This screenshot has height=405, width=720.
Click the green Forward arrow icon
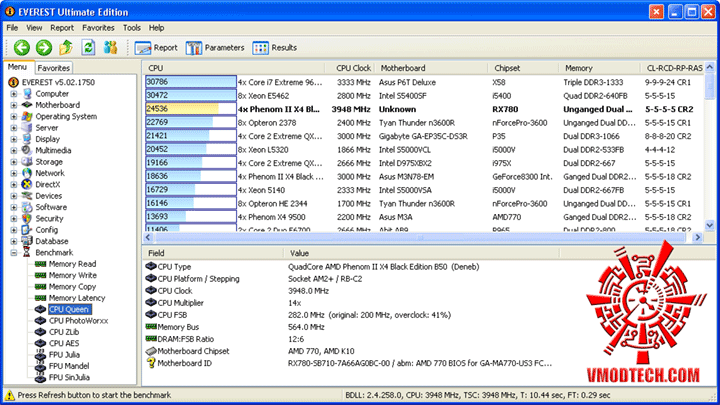(44, 47)
